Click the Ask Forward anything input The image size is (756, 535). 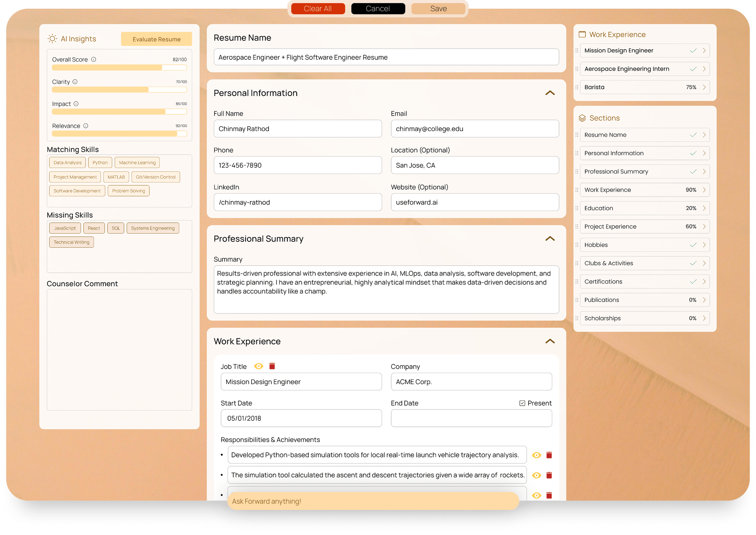pyautogui.click(x=373, y=501)
